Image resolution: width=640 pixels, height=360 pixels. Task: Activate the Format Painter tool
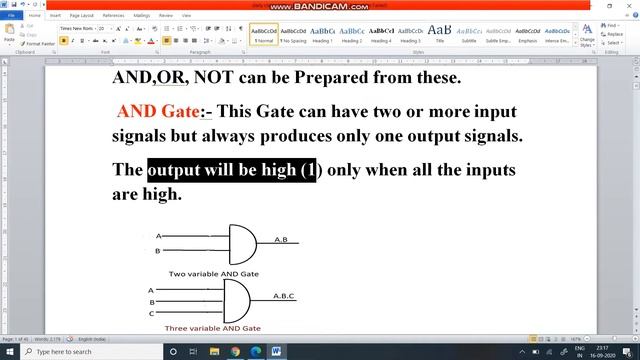point(37,43)
